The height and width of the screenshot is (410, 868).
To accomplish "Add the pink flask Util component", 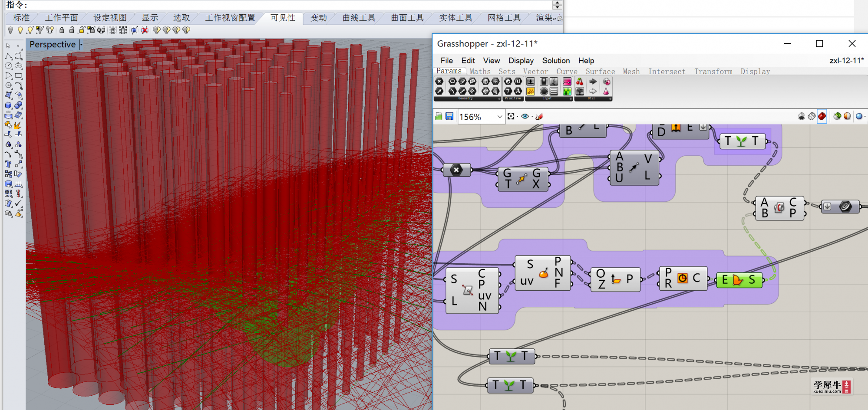I will click(x=606, y=91).
